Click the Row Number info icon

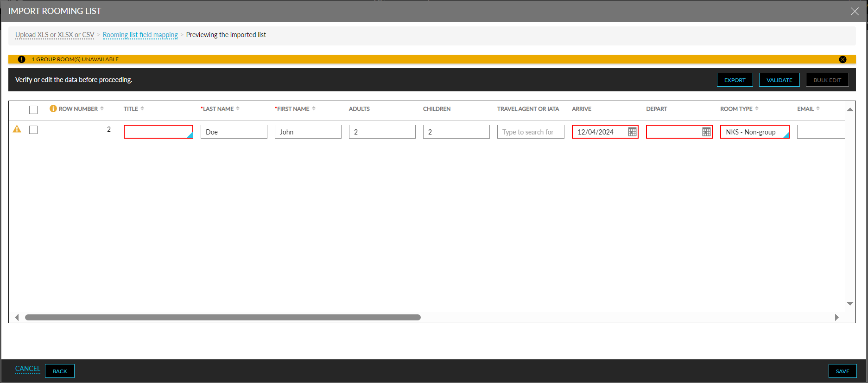(x=53, y=109)
